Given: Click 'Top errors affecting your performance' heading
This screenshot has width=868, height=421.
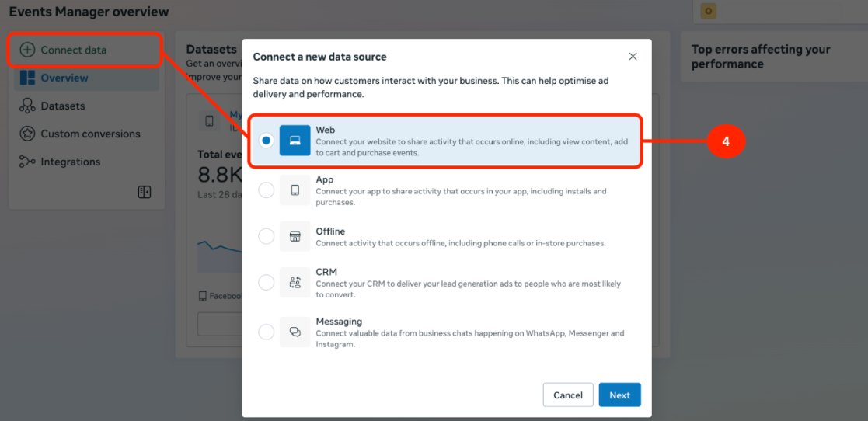Looking at the screenshot, I should click(x=761, y=57).
